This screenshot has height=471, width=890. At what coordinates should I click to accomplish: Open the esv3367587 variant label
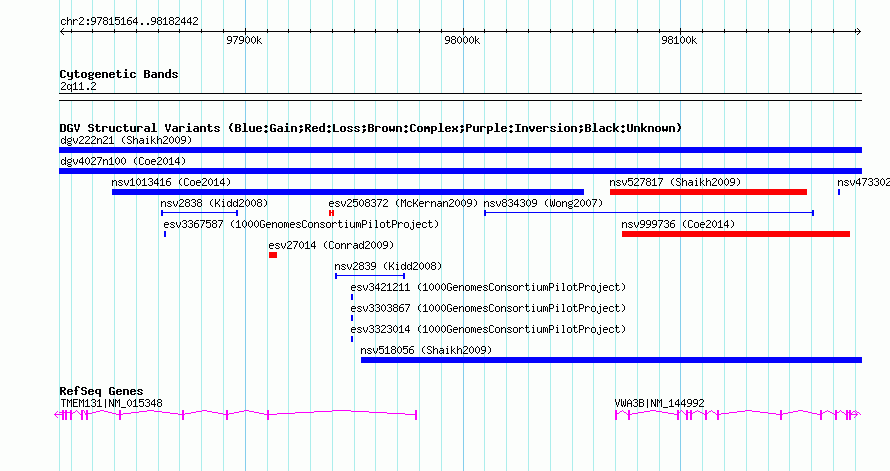(x=301, y=224)
